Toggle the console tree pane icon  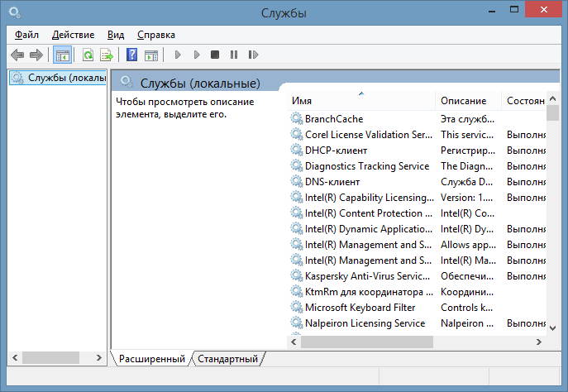point(62,55)
